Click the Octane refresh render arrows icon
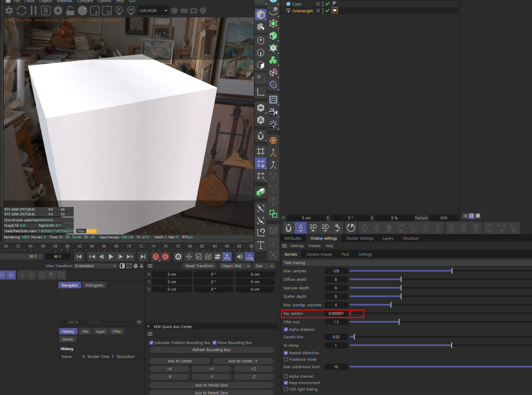Viewport: 532px width, 395px height. tap(21, 11)
